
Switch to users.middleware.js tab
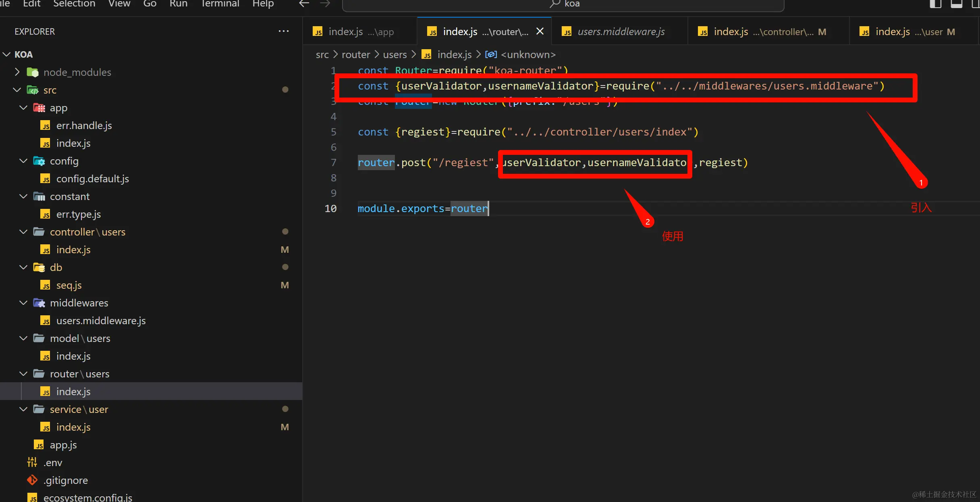(x=620, y=31)
